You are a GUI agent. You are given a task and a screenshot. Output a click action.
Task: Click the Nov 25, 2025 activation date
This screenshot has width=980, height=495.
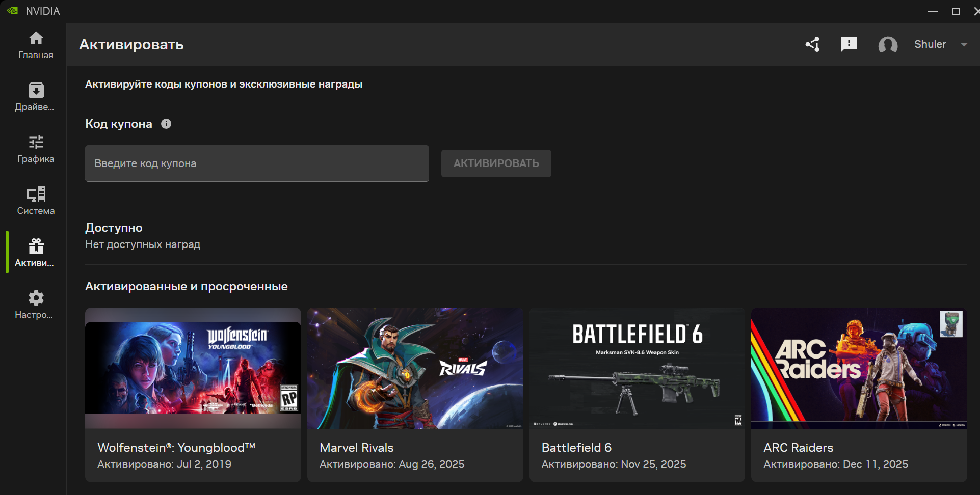coord(653,464)
